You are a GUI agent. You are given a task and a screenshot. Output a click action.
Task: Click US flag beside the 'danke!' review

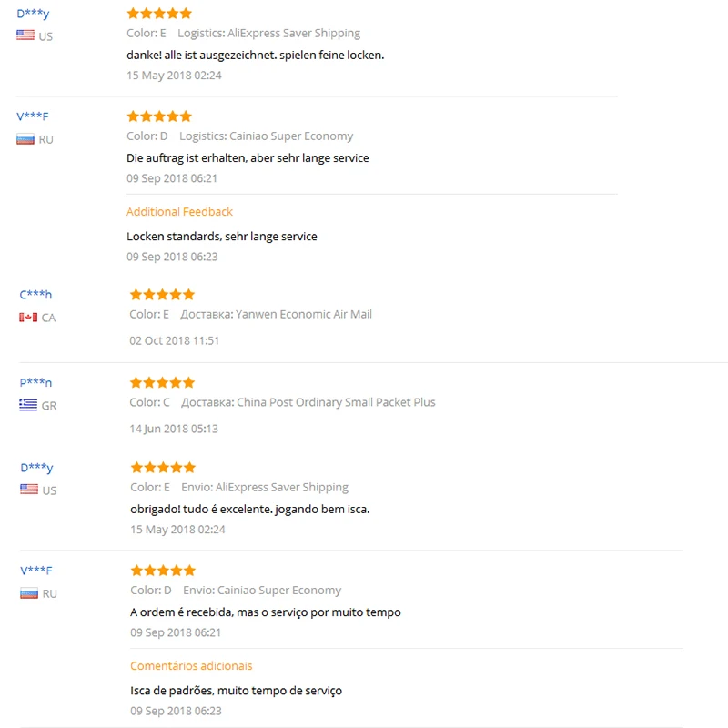(x=25, y=35)
